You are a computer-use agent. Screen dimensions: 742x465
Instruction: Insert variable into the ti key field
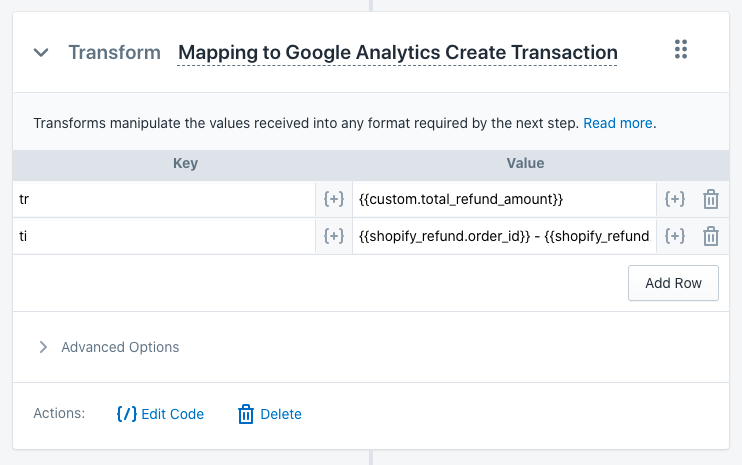coord(334,236)
